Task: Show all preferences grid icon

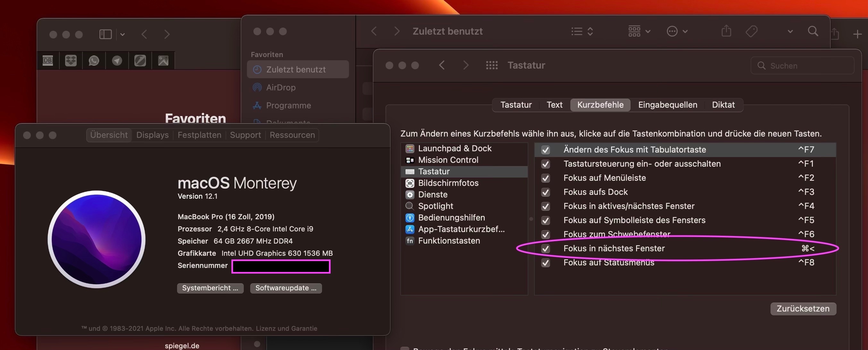Action: tap(492, 65)
